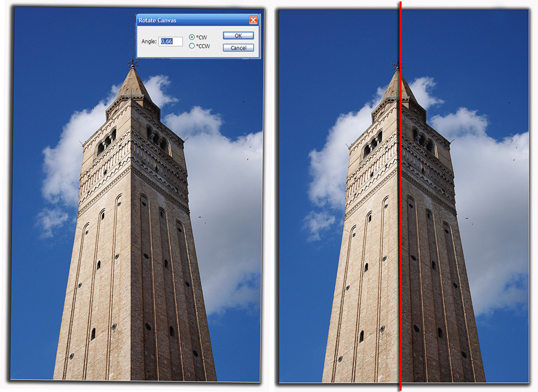This screenshot has height=392, width=538.
Task: Select the °CCW rotation radio button
Action: click(192, 46)
